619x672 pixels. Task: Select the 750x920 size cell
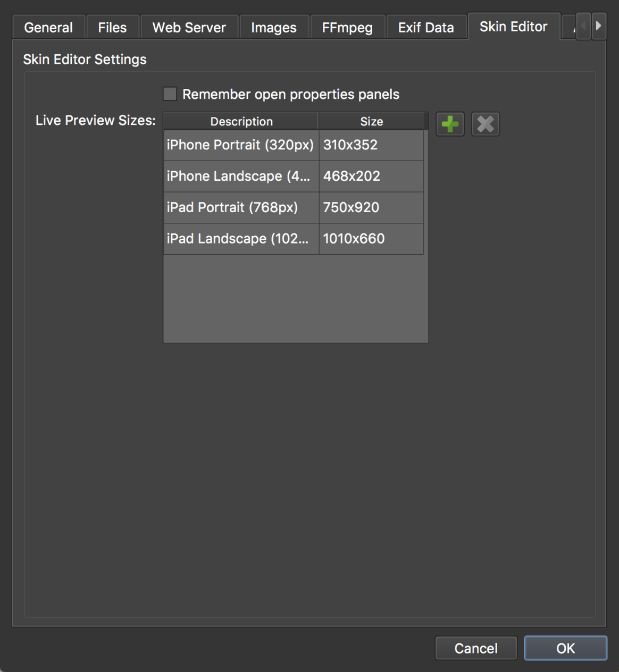point(371,207)
